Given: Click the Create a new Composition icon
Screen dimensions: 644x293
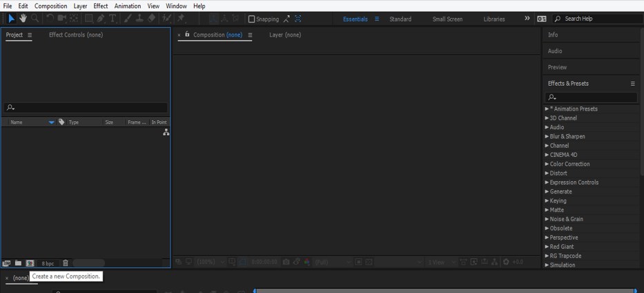Looking at the screenshot, I should tap(30, 263).
